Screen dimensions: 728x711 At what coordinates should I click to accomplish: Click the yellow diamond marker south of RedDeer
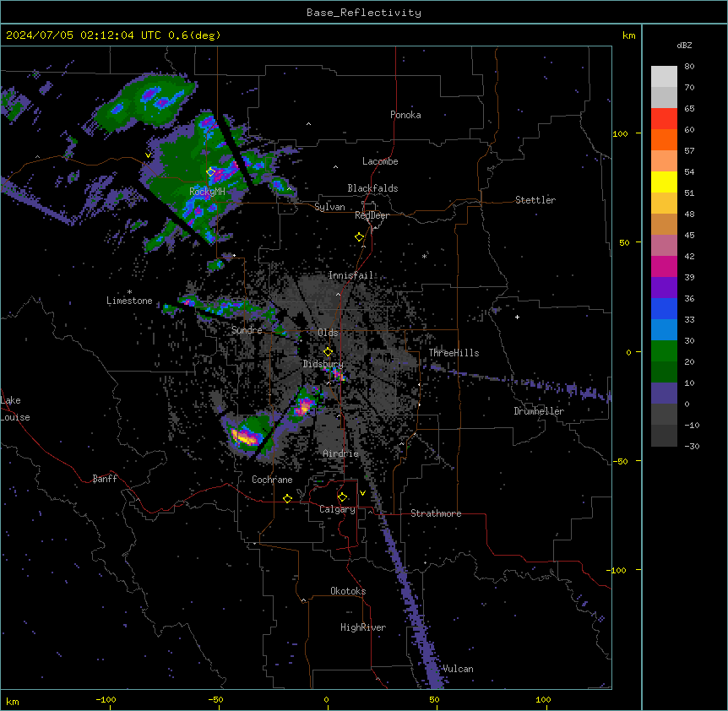(x=359, y=237)
